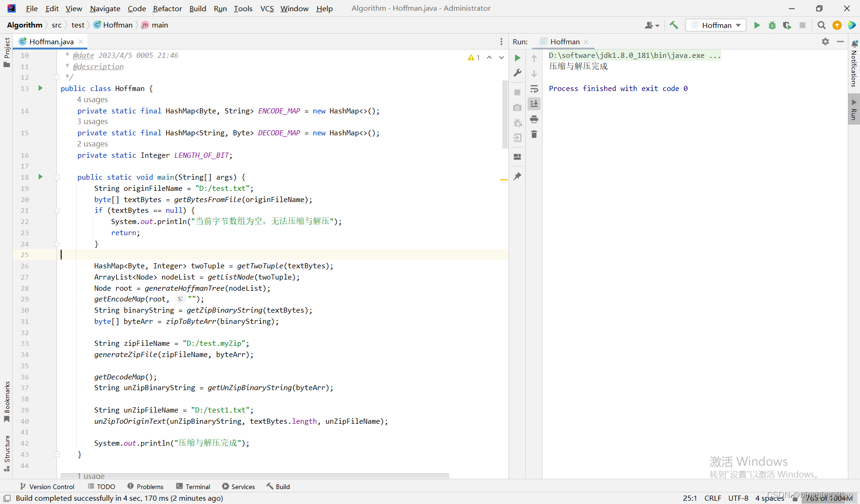Toggle scroll to end in console
This screenshot has height=504, width=860.
(x=534, y=104)
